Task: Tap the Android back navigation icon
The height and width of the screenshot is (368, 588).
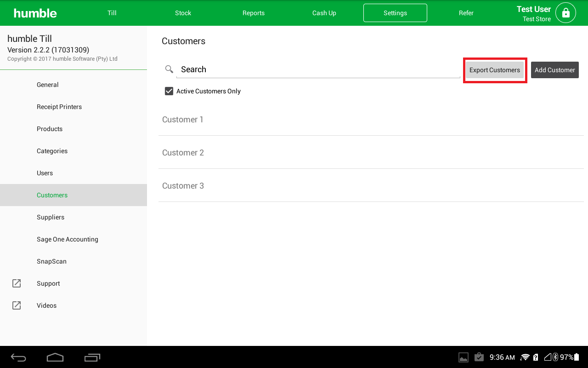Action: coord(19,357)
